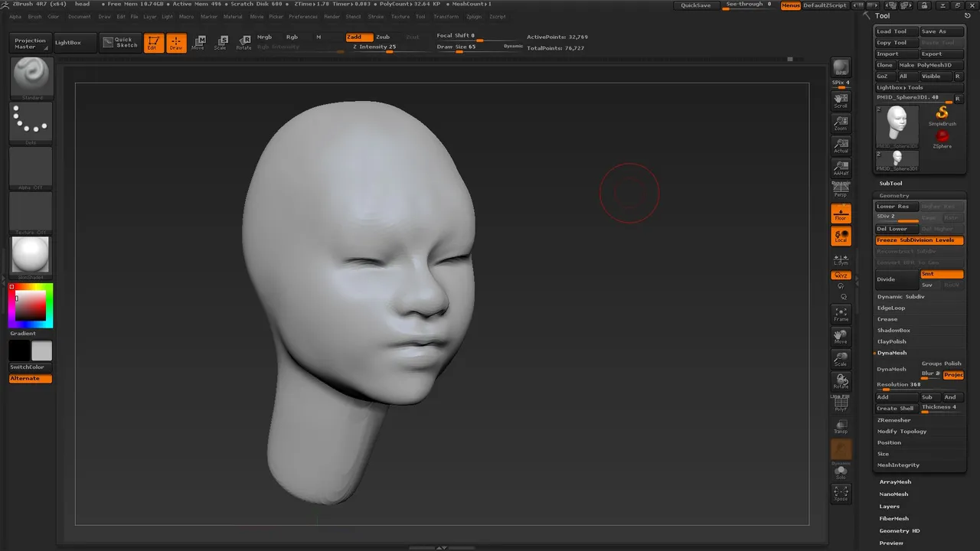Viewport: 980px width, 551px height.
Task: Enable Zadd mode
Action: coord(358,37)
